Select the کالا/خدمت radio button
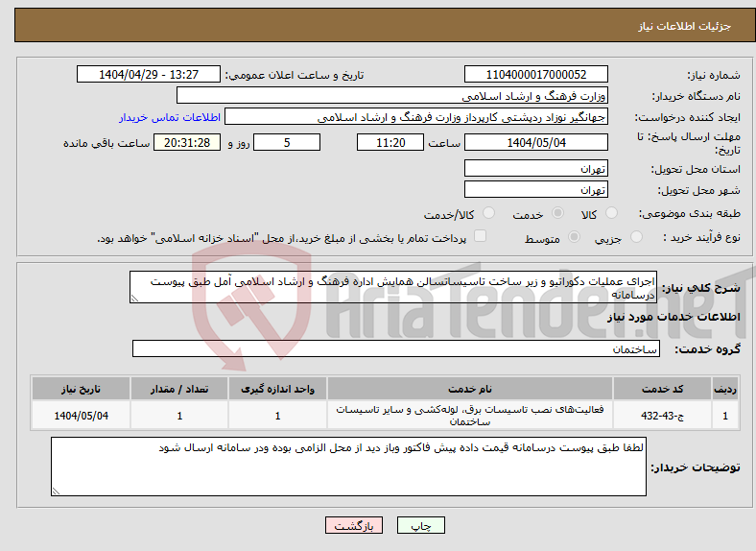756x551 pixels. click(489, 213)
